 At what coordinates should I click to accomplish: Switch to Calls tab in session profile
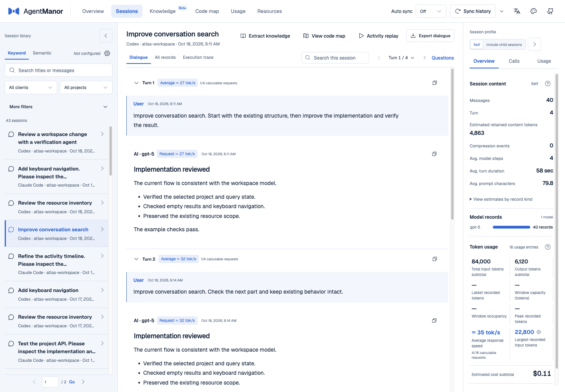pos(514,61)
